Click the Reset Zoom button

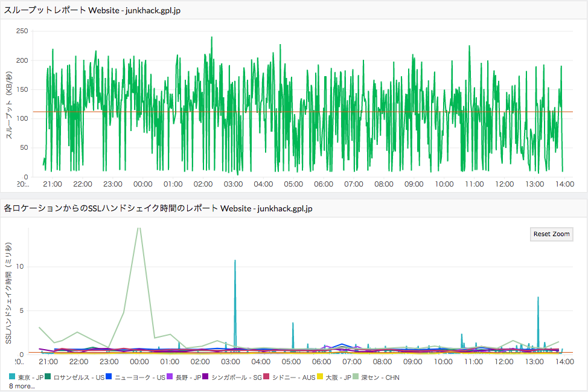pyautogui.click(x=551, y=234)
